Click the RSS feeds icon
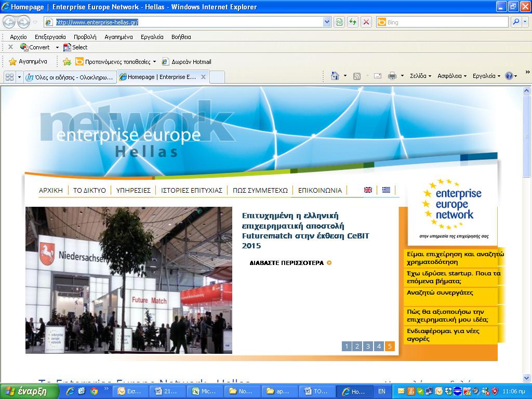The height and width of the screenshot is (399, 532). tap(357, 76)
